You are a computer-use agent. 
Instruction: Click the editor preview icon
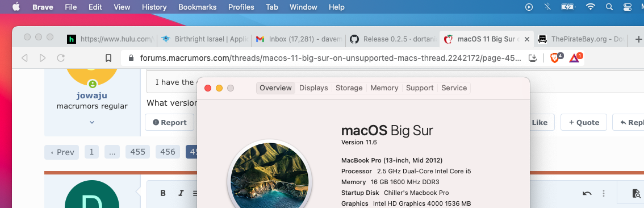click(636, 193)
